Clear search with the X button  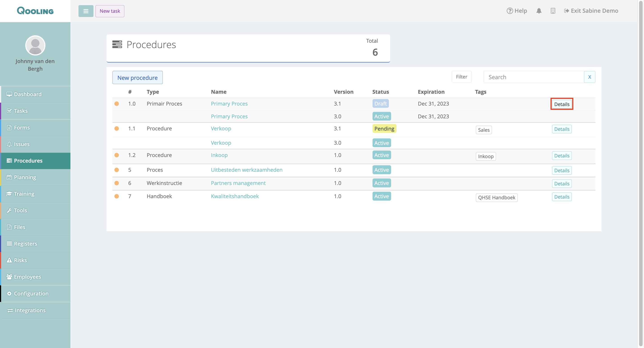589,77
